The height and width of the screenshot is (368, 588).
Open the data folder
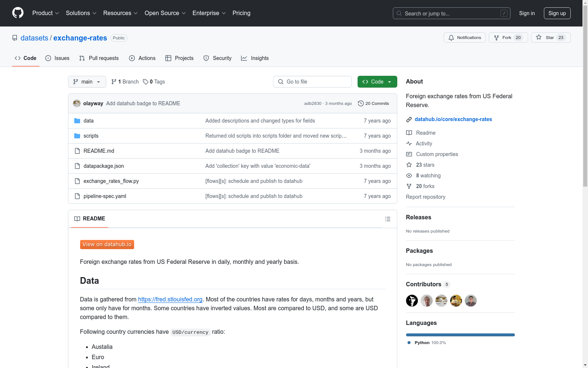[89, 121]
